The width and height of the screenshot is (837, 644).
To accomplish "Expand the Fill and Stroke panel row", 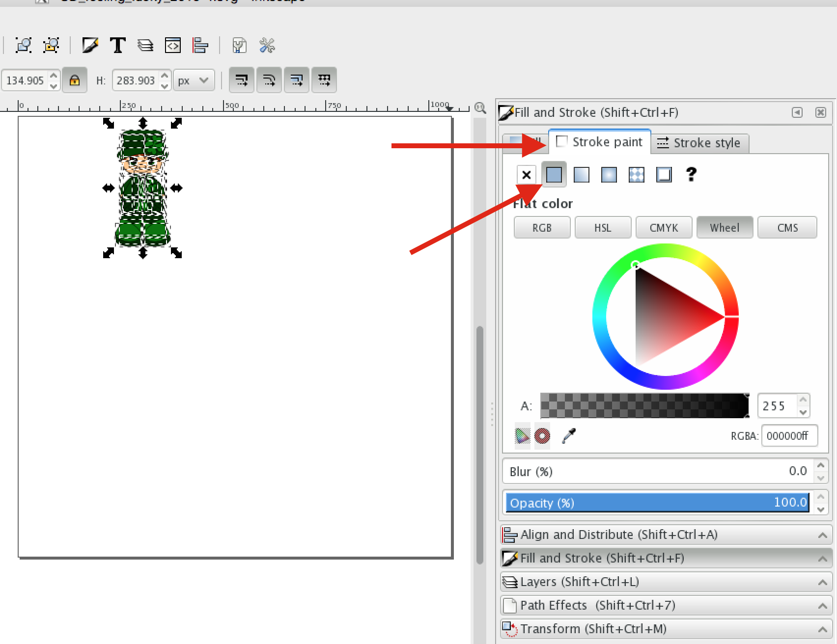I will coord(666,558).
